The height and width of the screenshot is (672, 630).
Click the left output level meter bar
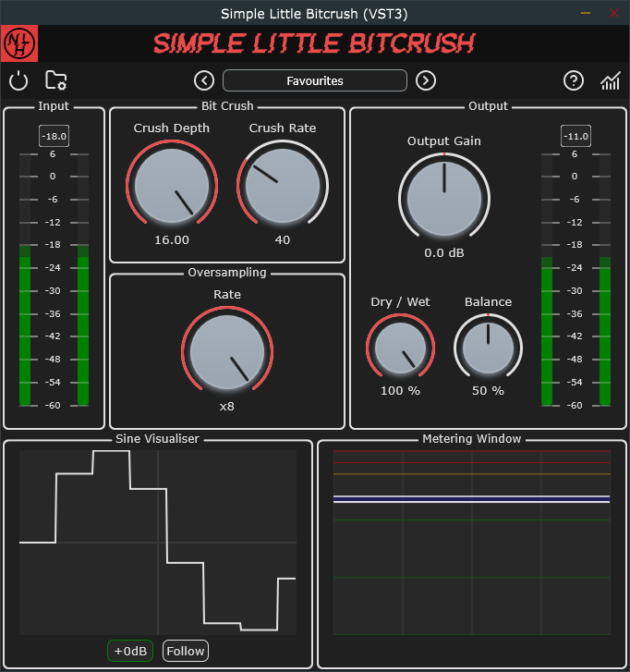(547, 279)
